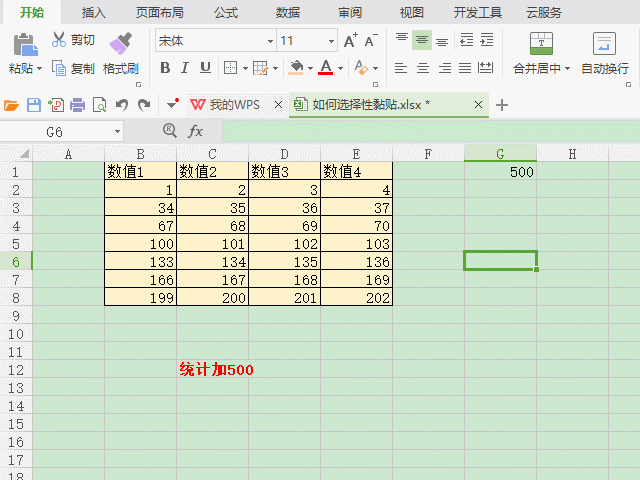
Task: Toggle justify alignment
Action: pos(465,68)
